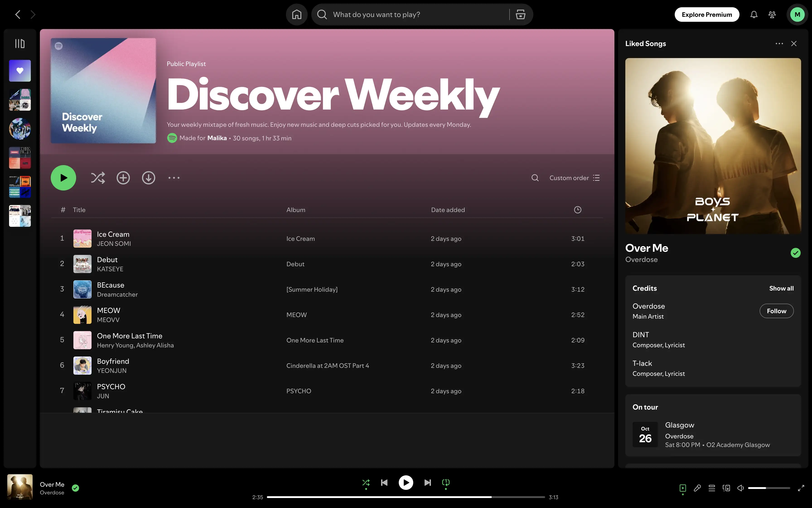Screen dimensions: 812x508
Task: Go forward with the right arrow
Action: point(33,15)
